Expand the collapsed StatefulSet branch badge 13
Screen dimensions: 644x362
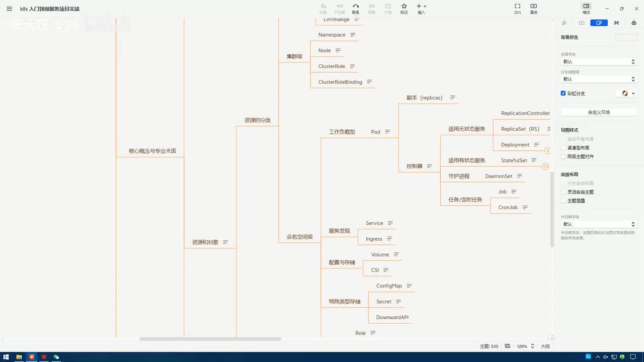tap(545, 166)
